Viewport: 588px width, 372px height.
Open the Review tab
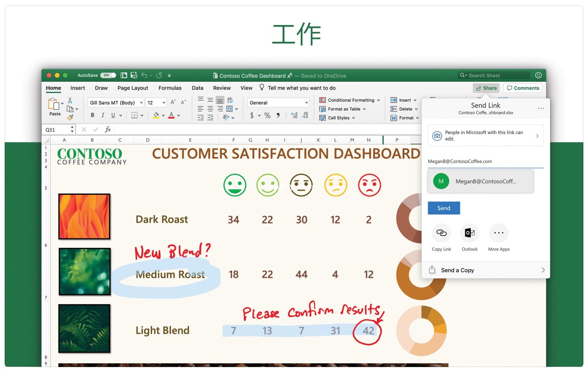pos(222,88)
